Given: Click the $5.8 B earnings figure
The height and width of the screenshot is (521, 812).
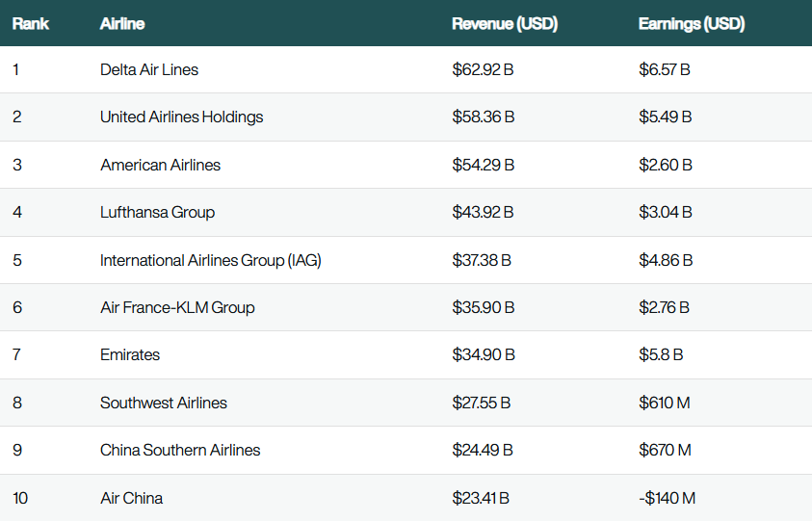Looking at the screenshot, I should click(661, 355).
